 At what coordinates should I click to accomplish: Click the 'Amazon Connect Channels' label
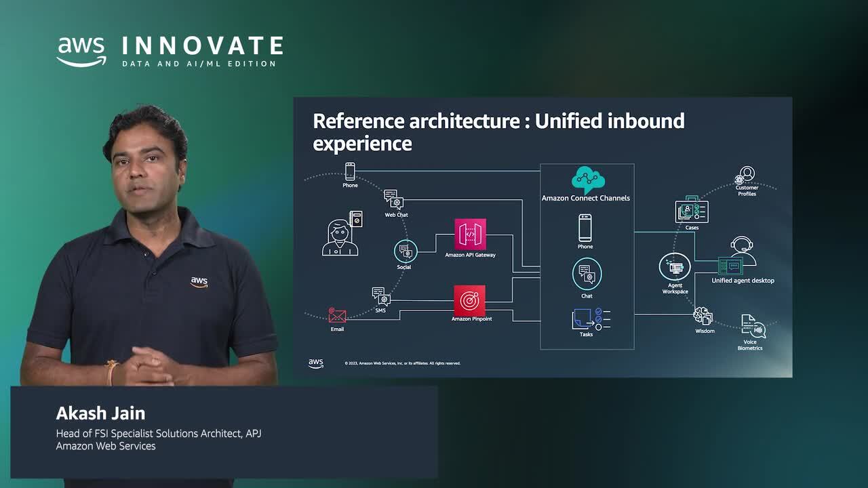[586, 199]
